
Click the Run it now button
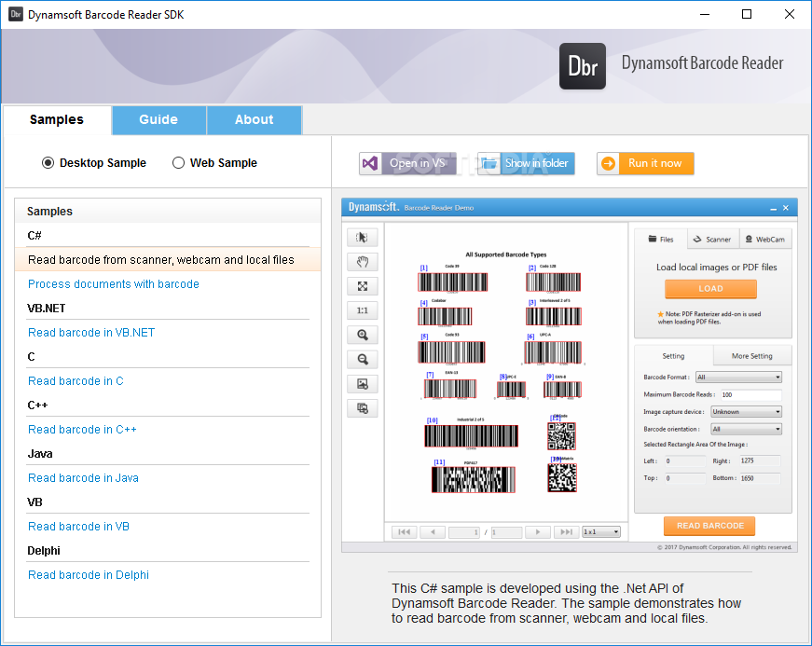pos(645,163)
